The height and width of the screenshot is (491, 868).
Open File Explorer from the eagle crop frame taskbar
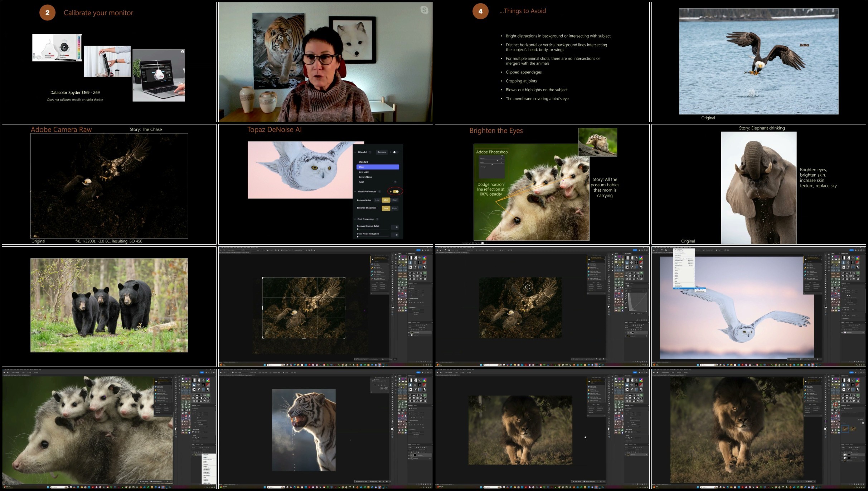tap(298, 365)
